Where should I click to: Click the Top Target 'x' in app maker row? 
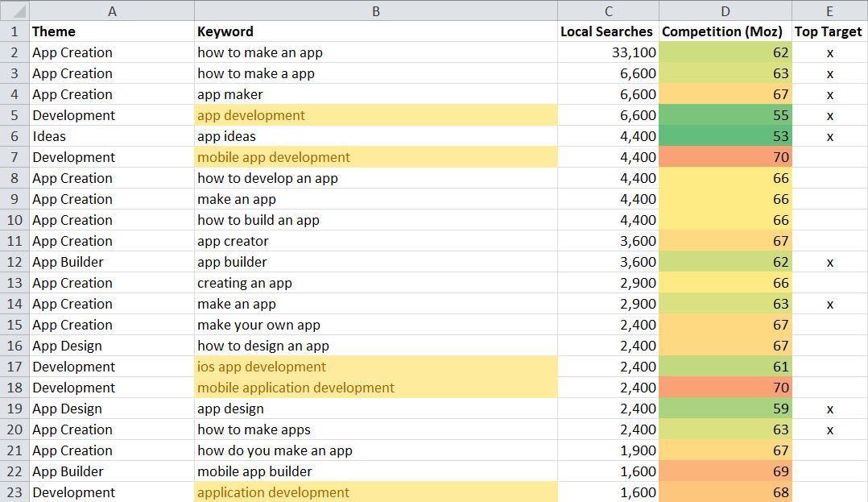[830, 95]
